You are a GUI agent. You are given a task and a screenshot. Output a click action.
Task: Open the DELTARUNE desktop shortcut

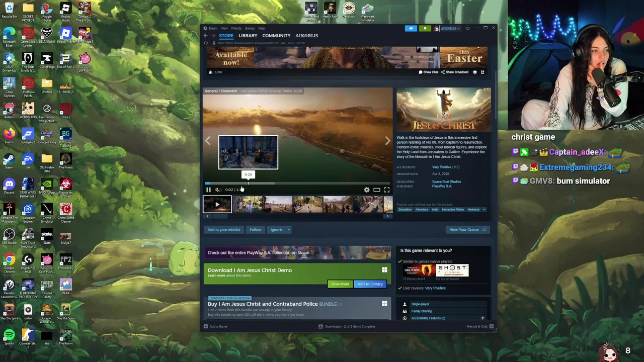tap(47, 35)
